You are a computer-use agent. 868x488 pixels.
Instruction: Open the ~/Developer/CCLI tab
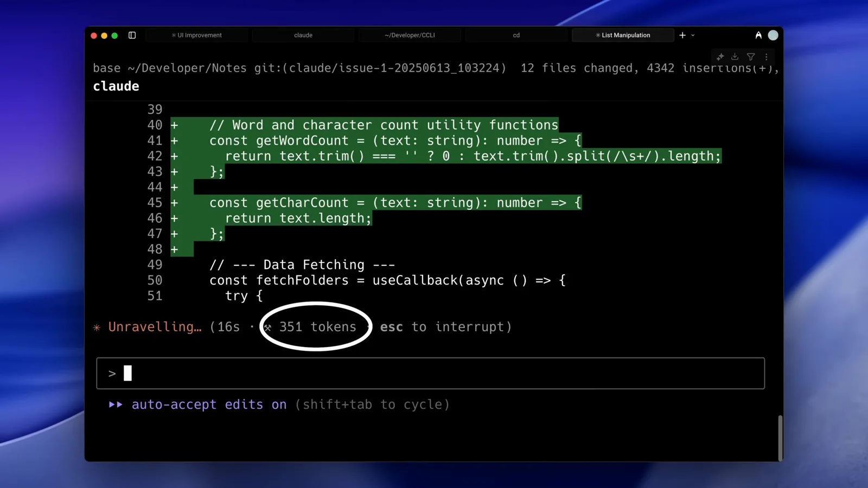coord(410,35)
